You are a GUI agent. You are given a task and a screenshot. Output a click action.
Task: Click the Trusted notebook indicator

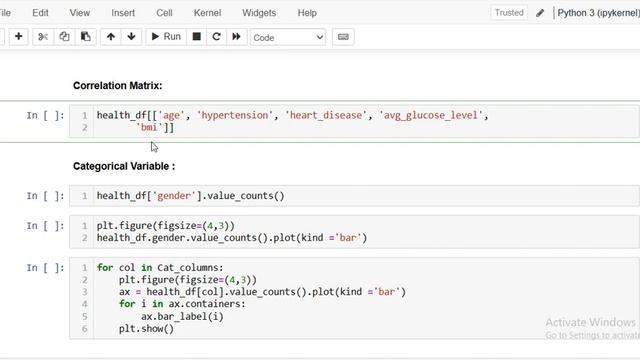(x=509, y=13)
